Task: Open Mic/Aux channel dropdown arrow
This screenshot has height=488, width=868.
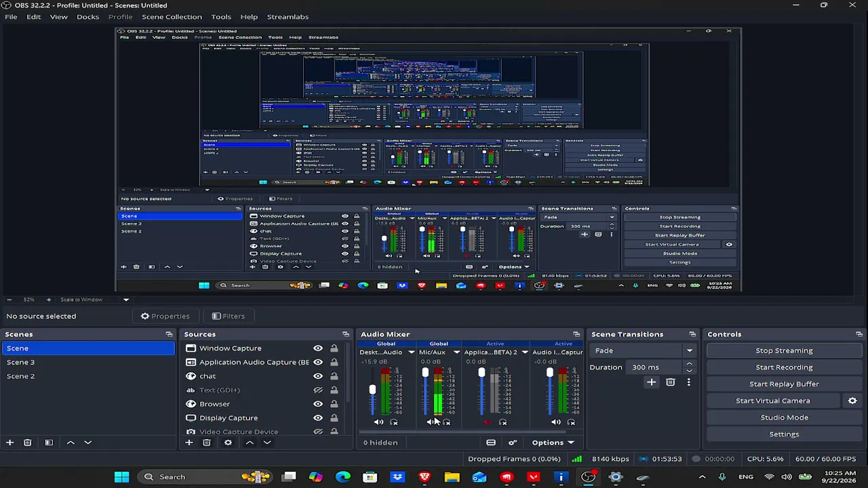Action: click(x=456, y=352)
